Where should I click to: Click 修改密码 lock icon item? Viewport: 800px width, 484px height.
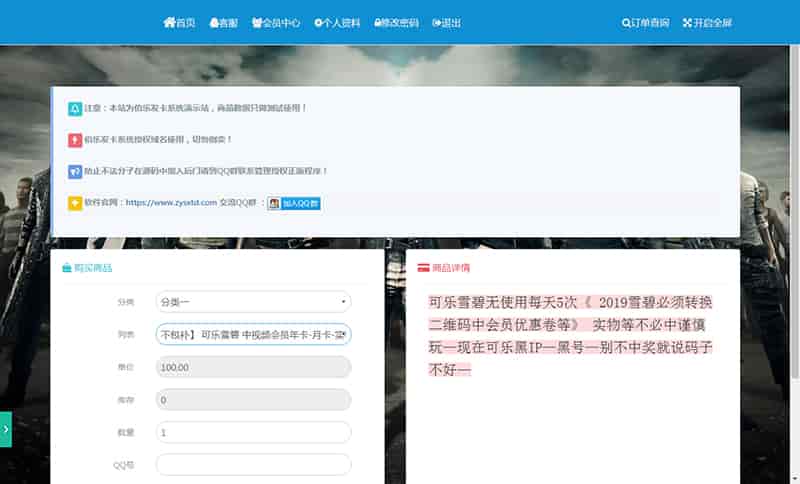(396, 23)
